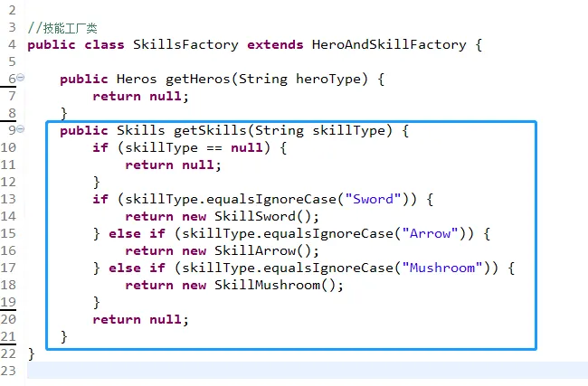Screen dimensions: 588x386
Task: Collapse the getSkills method fold at line 9
Action: point(21,129)
